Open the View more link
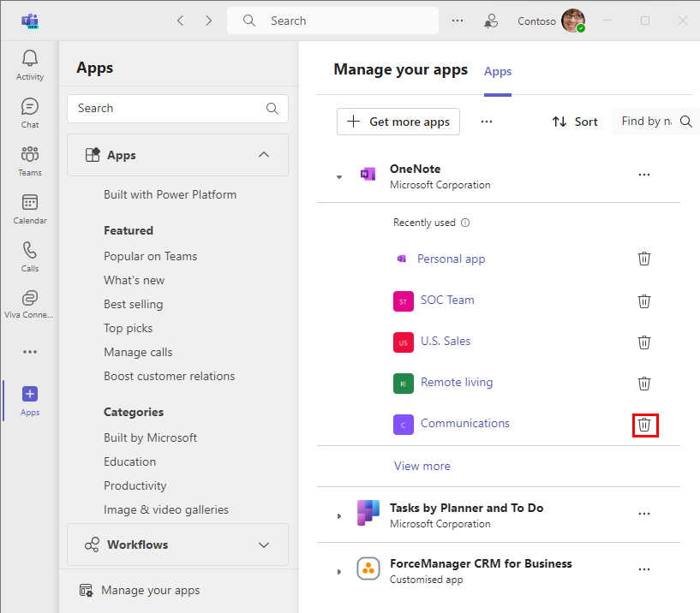Image resolution: width=700 pixels, height=613 pixels. (422, 466)
